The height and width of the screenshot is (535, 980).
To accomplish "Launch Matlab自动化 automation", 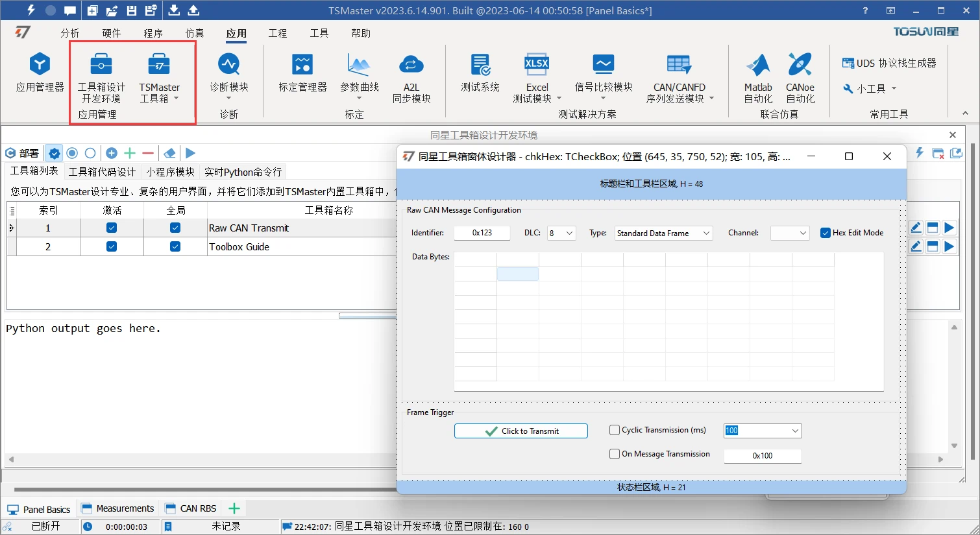I will tap(758, 78).
